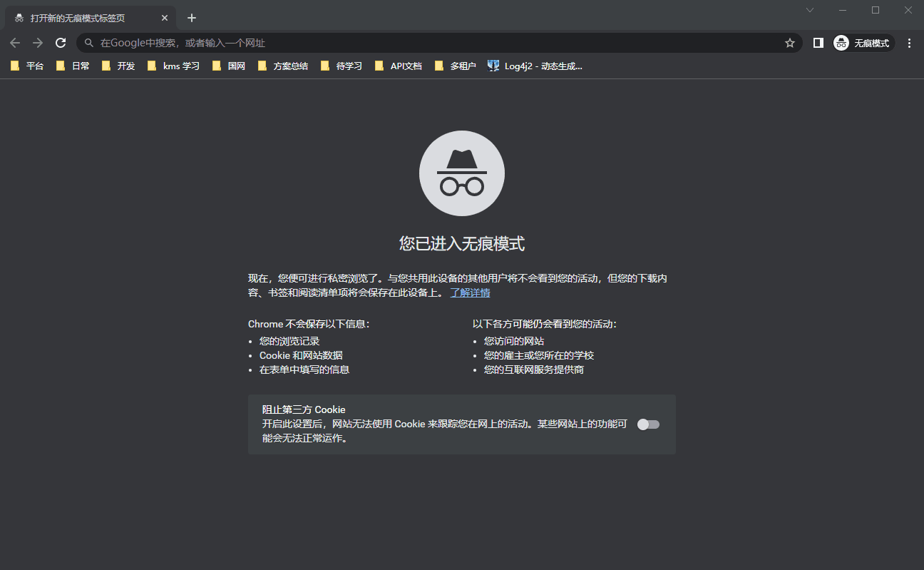Close the 打开新的无痕模式标签页 tab
Screen dimensions: 924x570
(165, 18)
